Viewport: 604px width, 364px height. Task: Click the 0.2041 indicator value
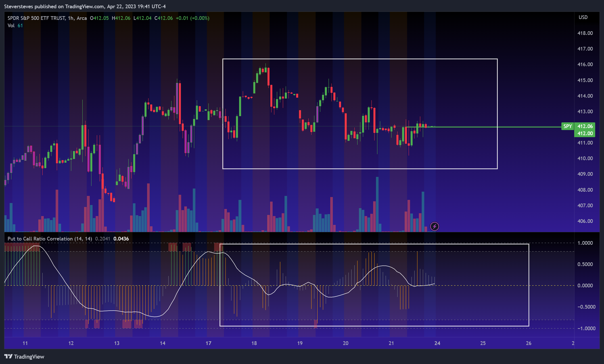(103, 239)
